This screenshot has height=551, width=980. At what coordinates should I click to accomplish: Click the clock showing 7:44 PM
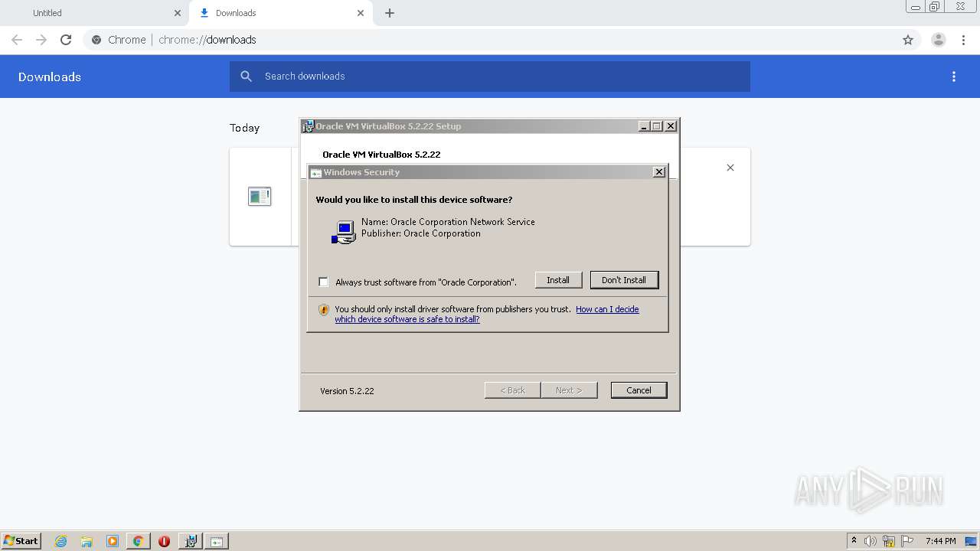point(940,541)
